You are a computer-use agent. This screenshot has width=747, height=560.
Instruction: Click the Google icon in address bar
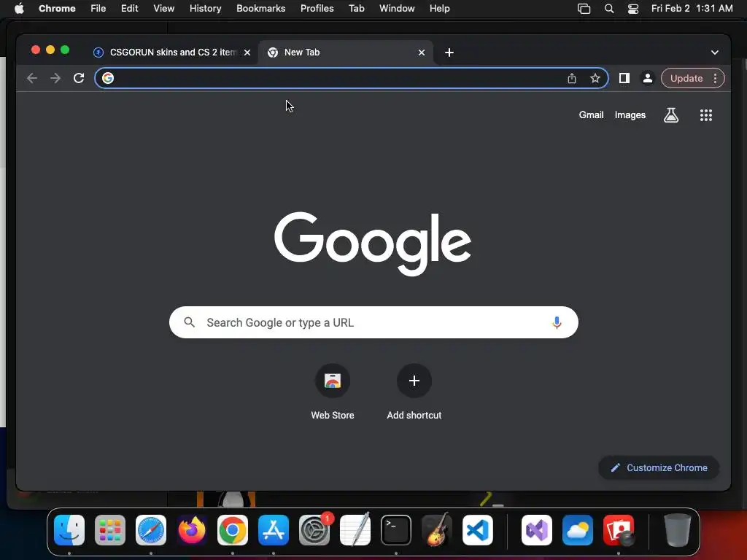click(108, 78)
